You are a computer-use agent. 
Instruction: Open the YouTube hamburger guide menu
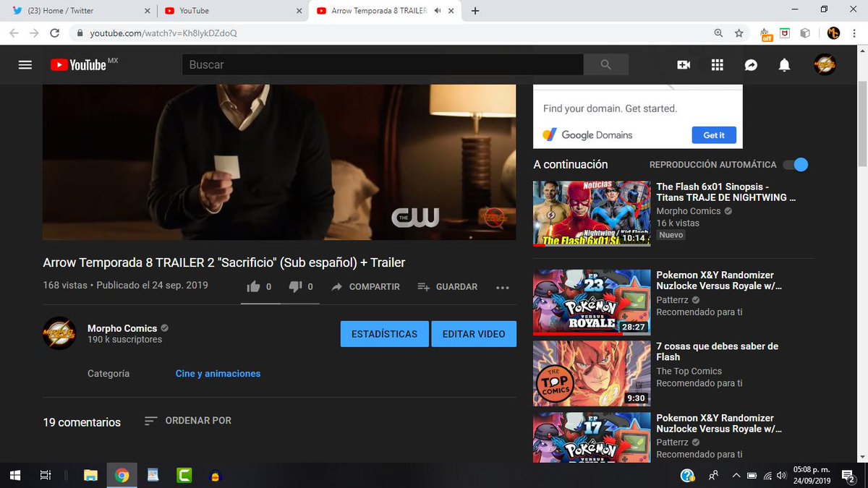(25, 65)
